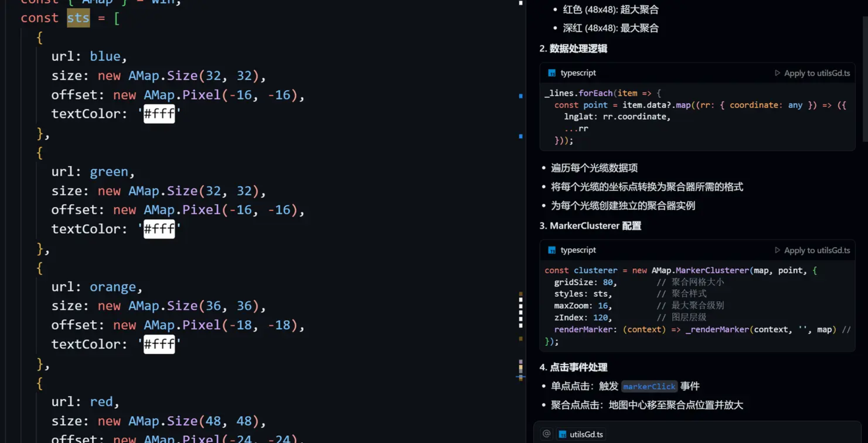The image size is (868, 443).
Task: Click Apply to utilsGd.ts on MarkerClusterer code block
Action: tap(817, 250)
